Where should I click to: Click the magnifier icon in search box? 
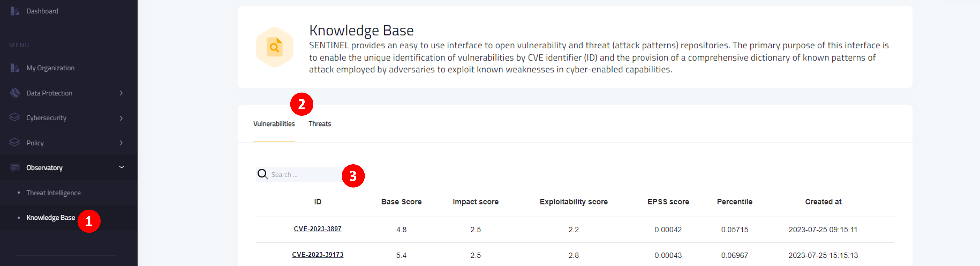pyautogui.click(x=263, y=174)
